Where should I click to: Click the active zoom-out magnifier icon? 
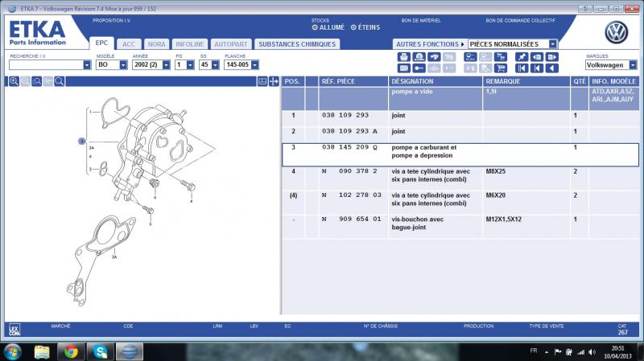pos(36,81)
